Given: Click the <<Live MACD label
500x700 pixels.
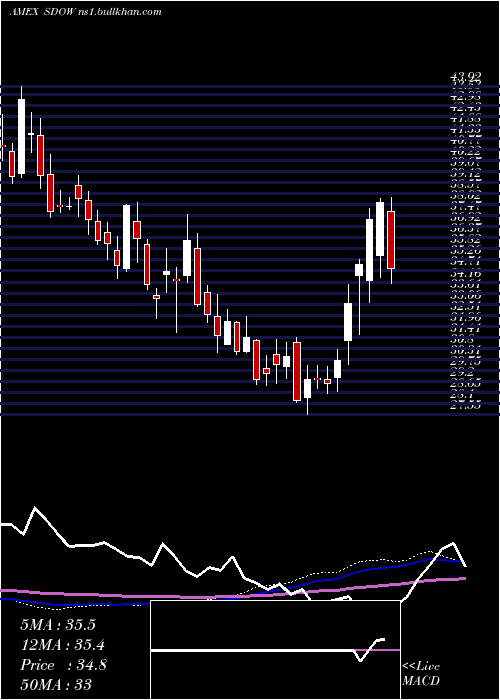Looking at the screenshot, I should click(421, 674).
